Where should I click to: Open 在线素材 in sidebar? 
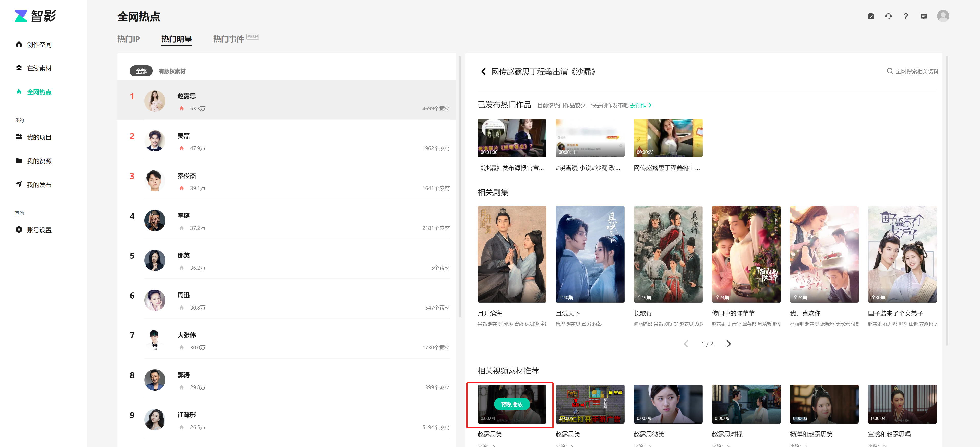(x=33, y=68)
